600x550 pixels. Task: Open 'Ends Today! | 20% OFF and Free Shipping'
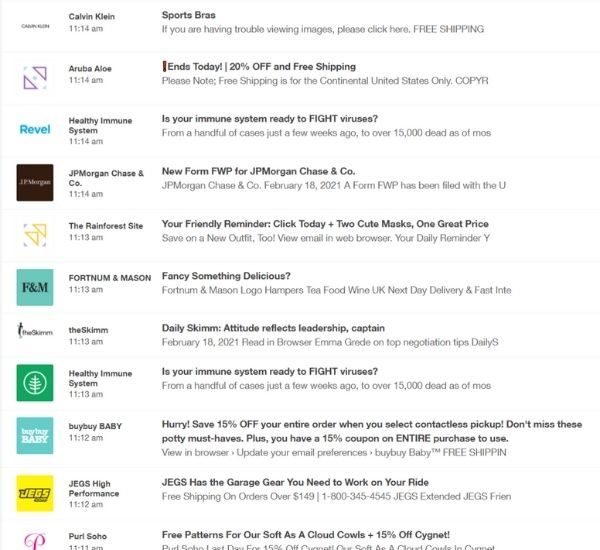(259, 67)
